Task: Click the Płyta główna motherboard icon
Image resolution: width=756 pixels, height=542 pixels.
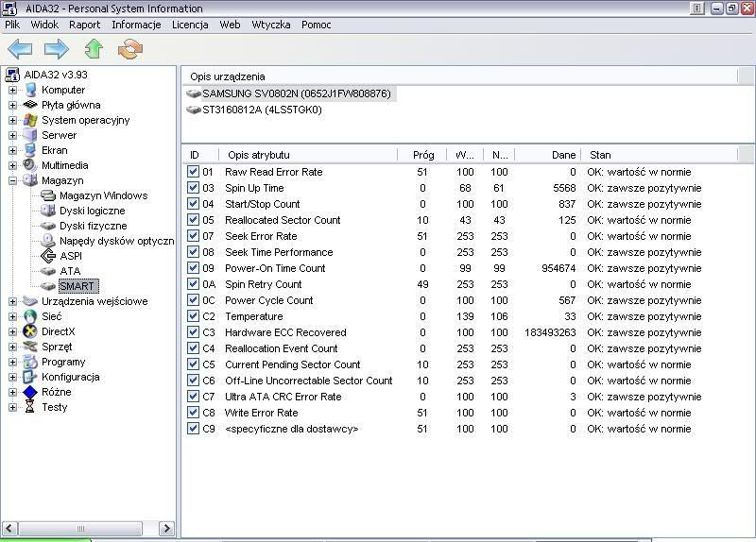Action: tap(30, 105)
